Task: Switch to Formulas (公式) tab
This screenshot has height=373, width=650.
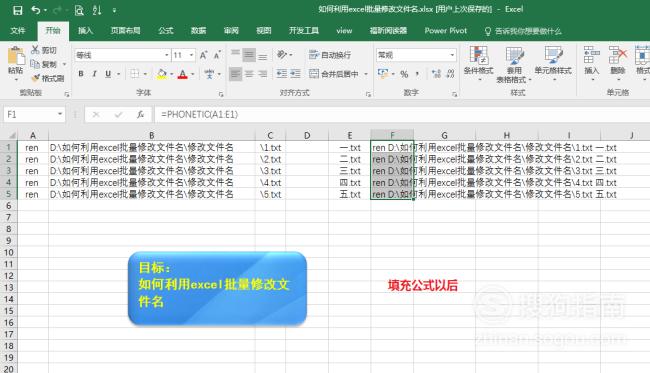Action: [165, 31]
